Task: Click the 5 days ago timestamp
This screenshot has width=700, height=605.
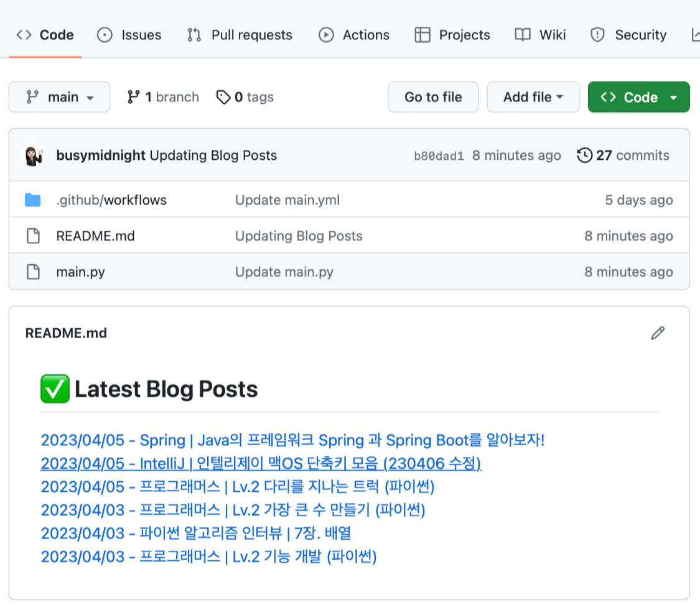Action: pos(639,200)
